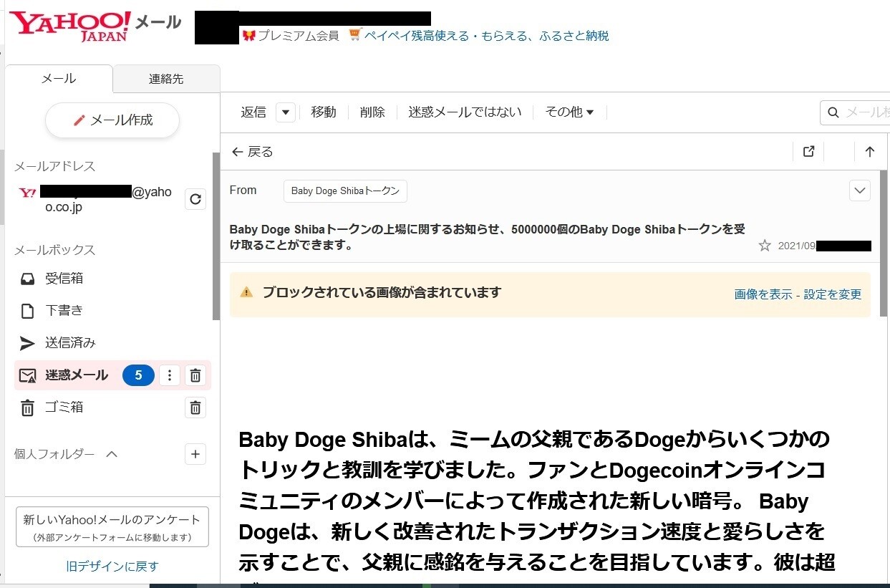Image resolution: width=890 pixels, height=588 pixels.
Task: Open the reply options dropdown arrow
Action: click(286, 112)
